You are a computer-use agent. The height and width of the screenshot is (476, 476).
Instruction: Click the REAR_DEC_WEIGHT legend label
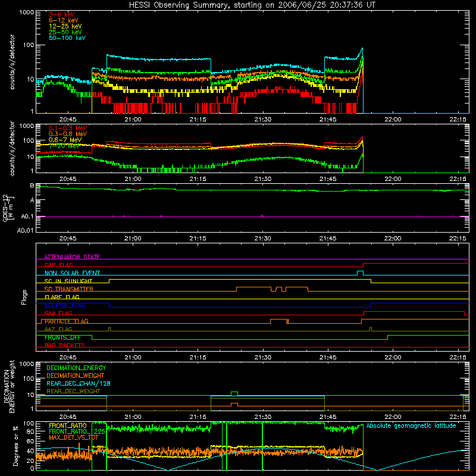click(x=73, y=392)
